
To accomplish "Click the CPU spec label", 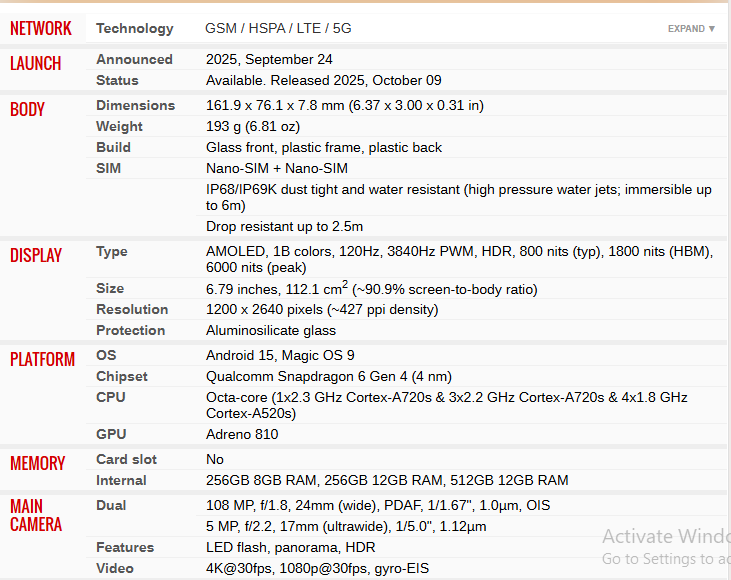I will 110,397.
